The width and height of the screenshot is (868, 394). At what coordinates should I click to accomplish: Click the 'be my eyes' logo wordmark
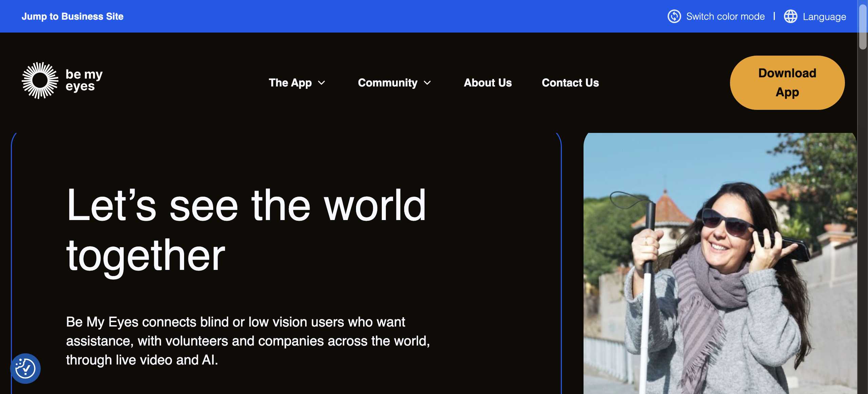[x=84, y=80]
